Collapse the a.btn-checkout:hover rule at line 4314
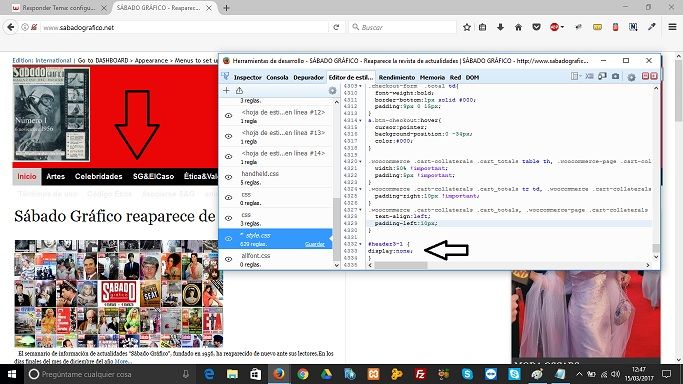The width and height of the screenshot is (683, 384). tap(360, 120)
